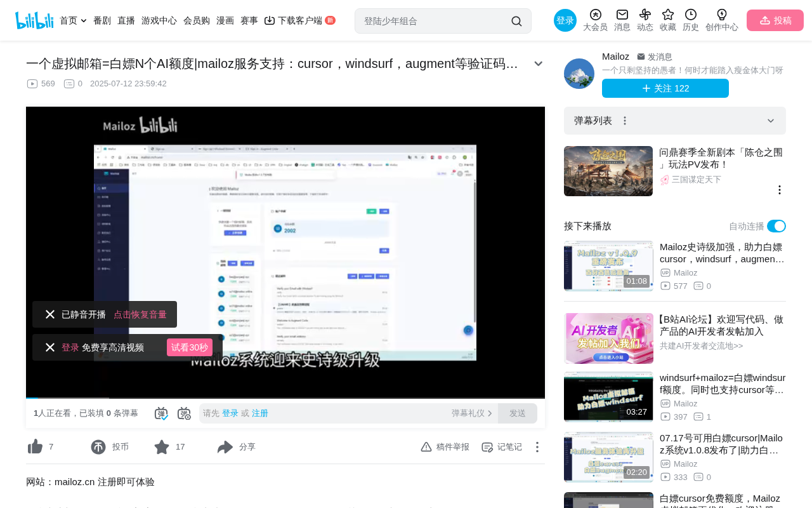This screenshot has width=812, height=508.
Task: Open 赛事 esports section
Action: tap(249, 20)
